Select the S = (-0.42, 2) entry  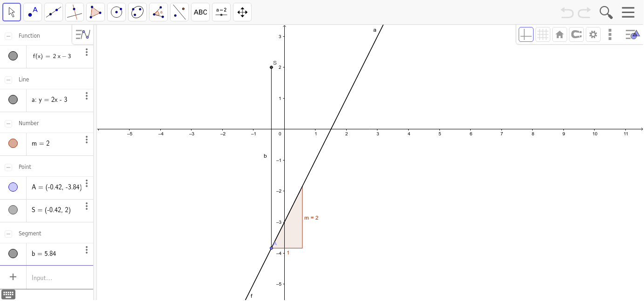point(51,210)
